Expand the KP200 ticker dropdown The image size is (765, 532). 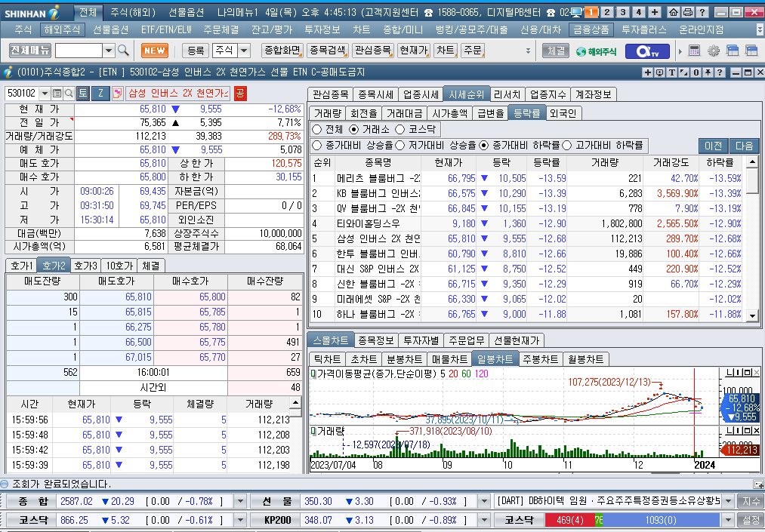(x=484, y=520)
